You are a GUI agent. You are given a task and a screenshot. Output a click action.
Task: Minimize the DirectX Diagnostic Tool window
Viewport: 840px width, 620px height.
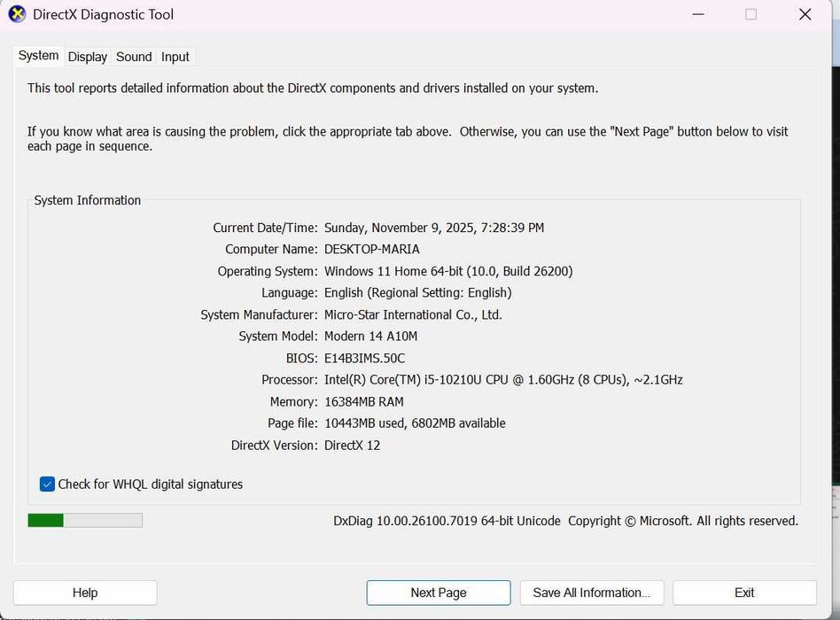(x=697, y=14)
